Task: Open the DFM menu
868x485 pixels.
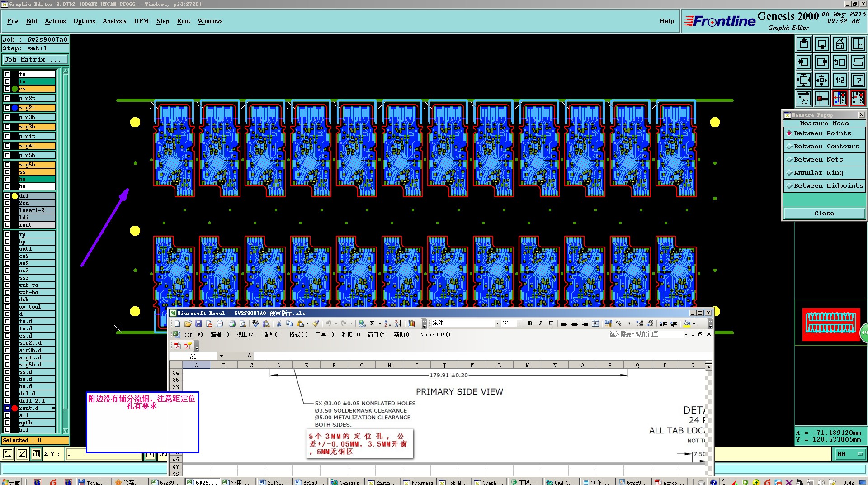Action: [142, 21]
